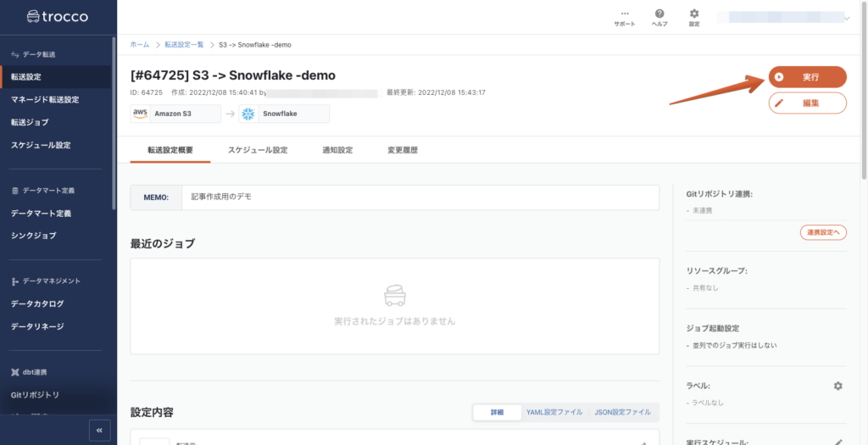868x445 pixels.
Task: Click the 連携設定へ button
Action: tap(823, 231)
